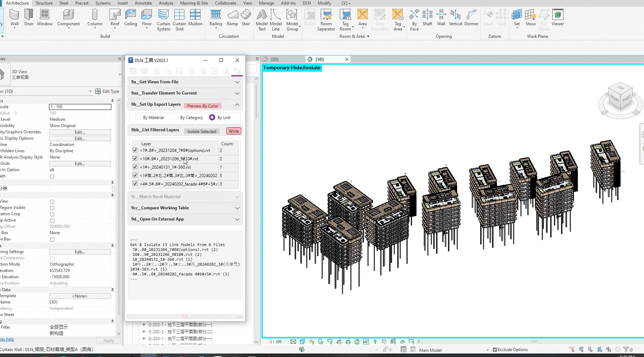Pick the Curtain System tool
The width and height of the screenshot is (644, 357).
pyautogui.click(x=163, y=20)
